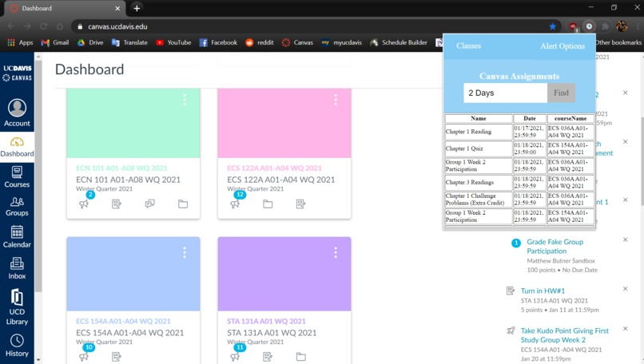Open ECN 101 A01-A08 WQ 2021 course title
Screen dimensions: 644x364
128,180
